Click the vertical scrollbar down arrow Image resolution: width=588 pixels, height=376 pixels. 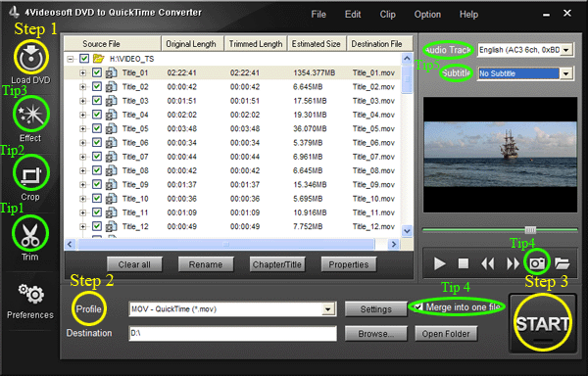point(407,231)
